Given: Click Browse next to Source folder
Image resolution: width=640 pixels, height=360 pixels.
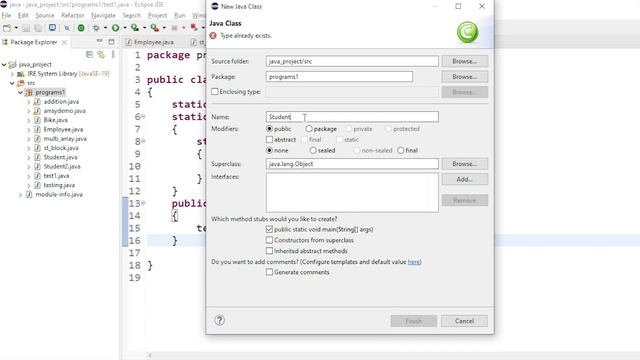Looking at the screenshot, I should (464, 61).
